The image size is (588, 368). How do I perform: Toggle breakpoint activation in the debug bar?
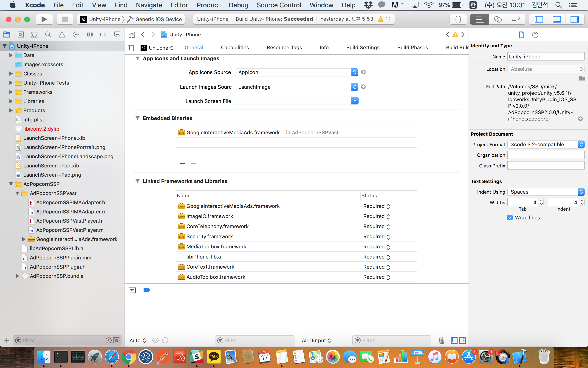pyautogui.click(x=147, y=290)
